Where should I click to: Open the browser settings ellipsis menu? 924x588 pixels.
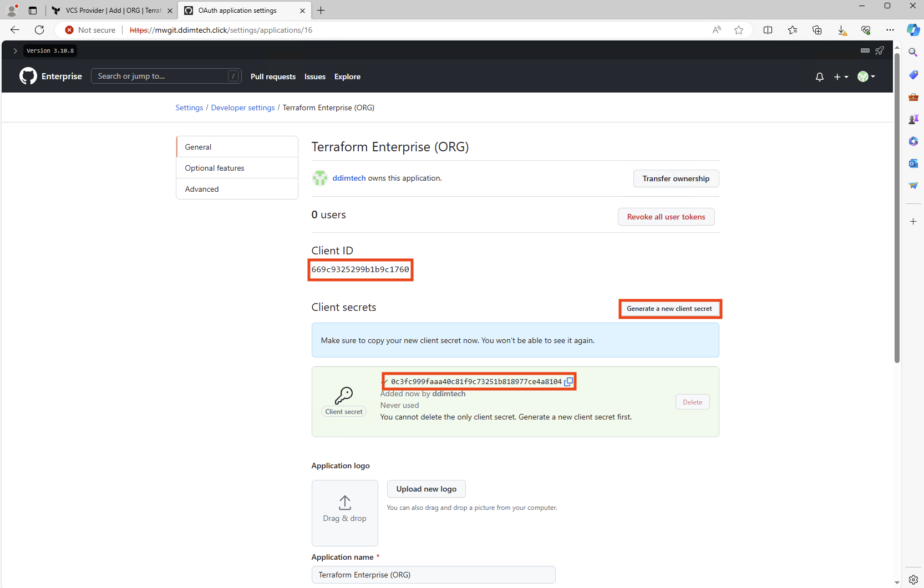click(890, 30)
